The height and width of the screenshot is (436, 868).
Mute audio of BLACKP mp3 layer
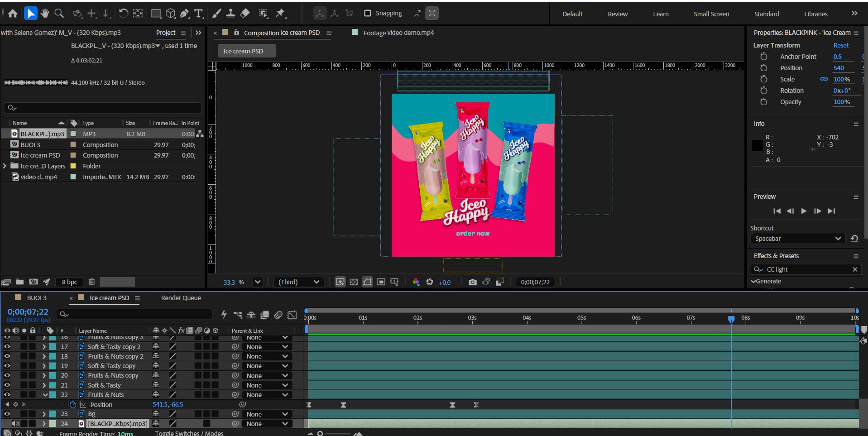[15, 423]
